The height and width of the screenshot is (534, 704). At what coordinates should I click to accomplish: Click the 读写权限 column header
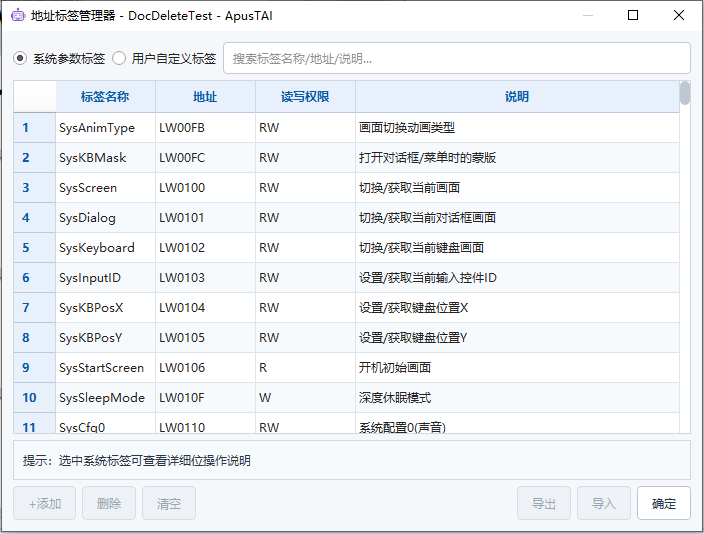[x=305, y=97]
